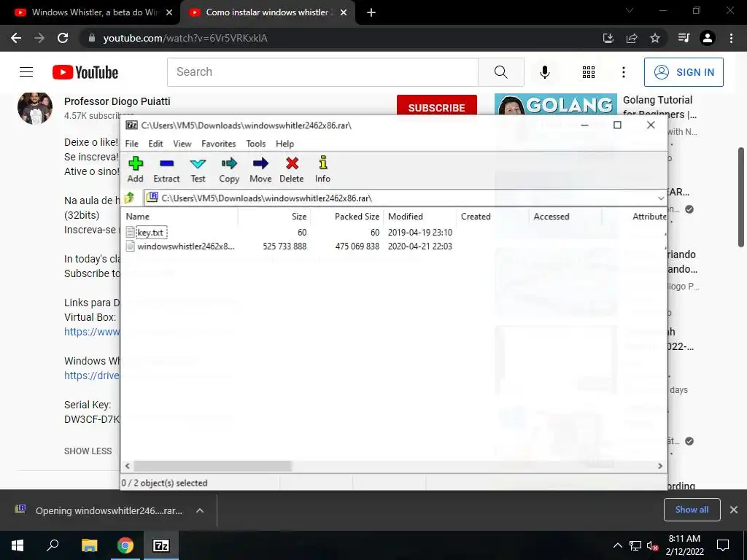The height and width of the screenshot is (560, 747).
Task: Open the https://drive link under Windows Whistler
Action: (x=91, y=376)
